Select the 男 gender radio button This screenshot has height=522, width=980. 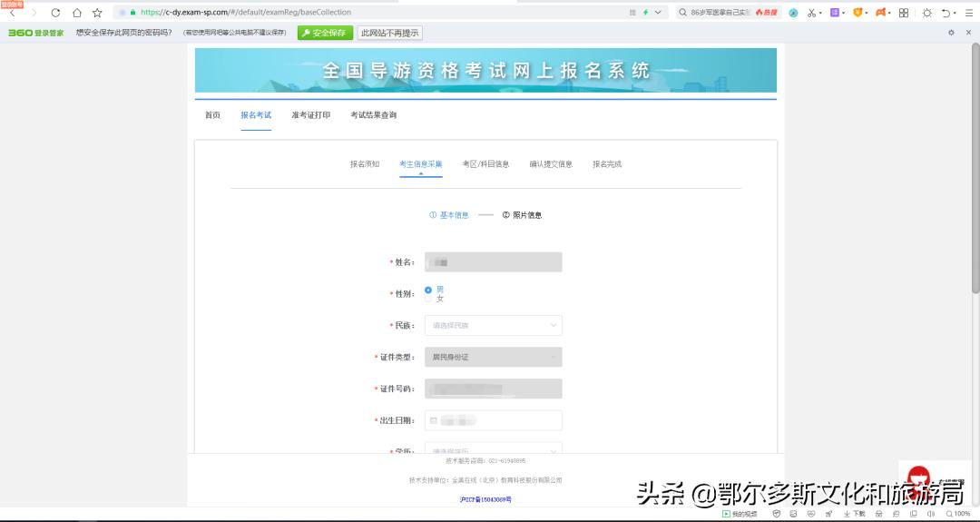click(428, 291)
